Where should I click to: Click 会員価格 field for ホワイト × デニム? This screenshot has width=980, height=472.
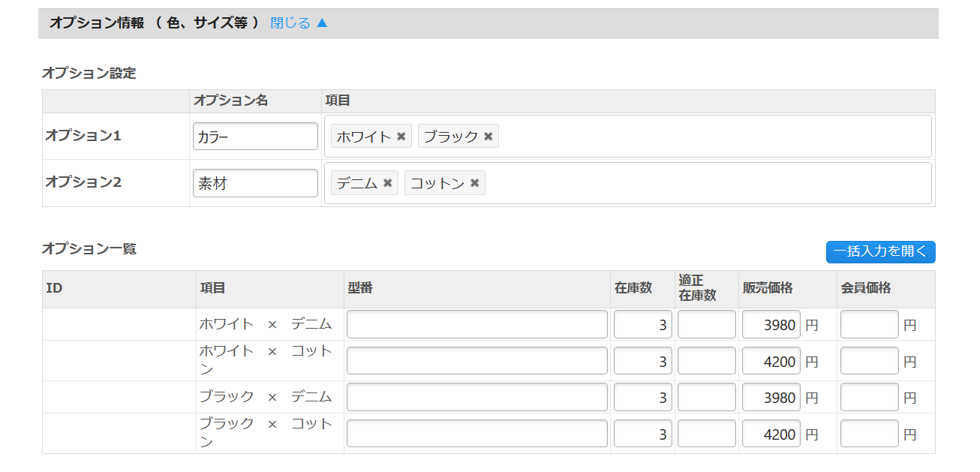[x=869, y=324]
